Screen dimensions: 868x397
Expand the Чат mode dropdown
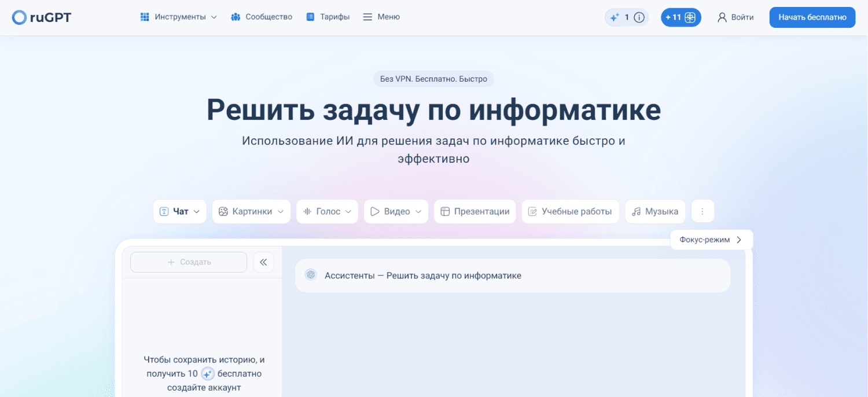180,212
